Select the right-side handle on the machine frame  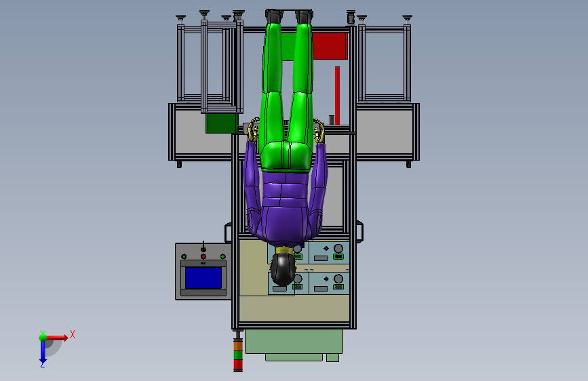[359, 232]
